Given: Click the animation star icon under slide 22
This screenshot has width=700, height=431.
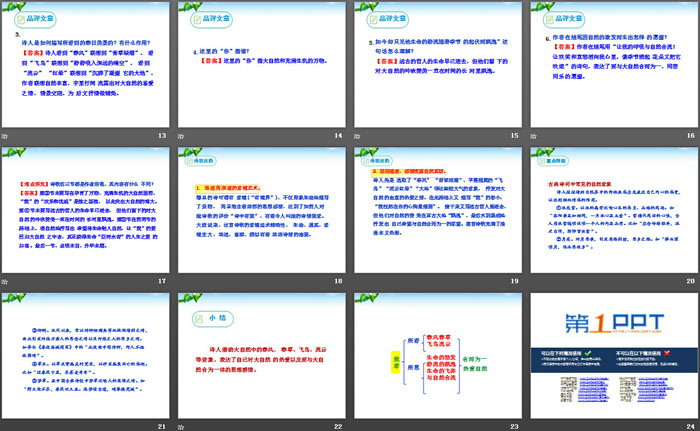Looking at the screenshot, I should (x=181, y=427).
